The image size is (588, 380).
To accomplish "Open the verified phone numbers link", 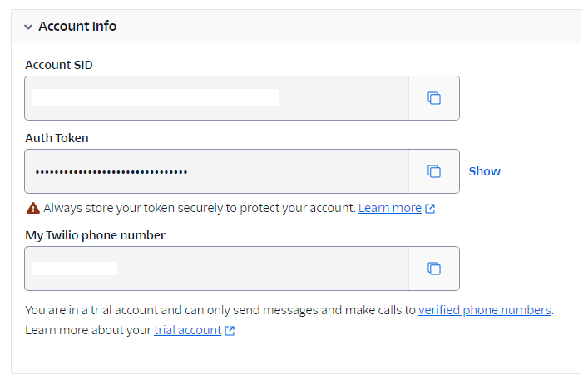I will tap(484, 310).
